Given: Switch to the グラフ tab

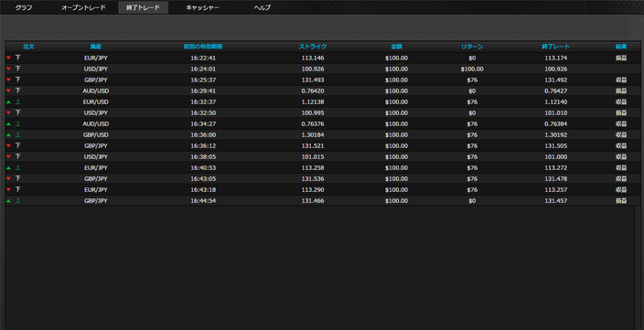Looking at the screenshot, I should [24, 7].
